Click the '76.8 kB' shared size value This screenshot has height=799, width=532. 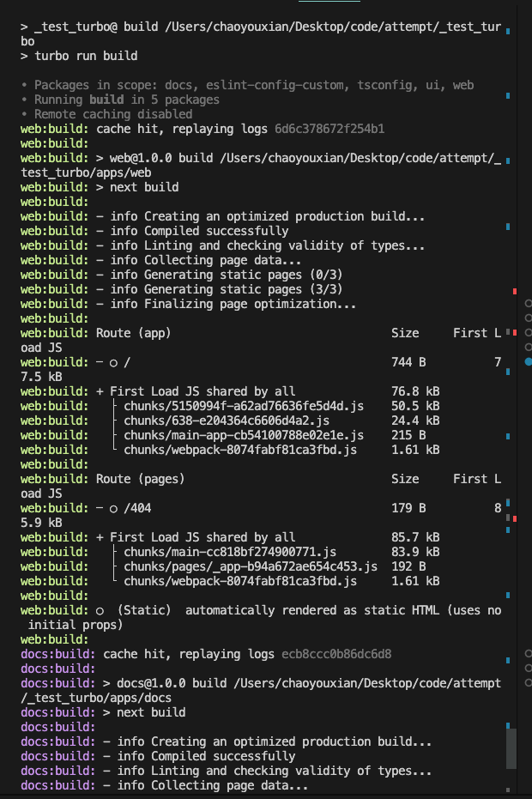coord(415,391)
